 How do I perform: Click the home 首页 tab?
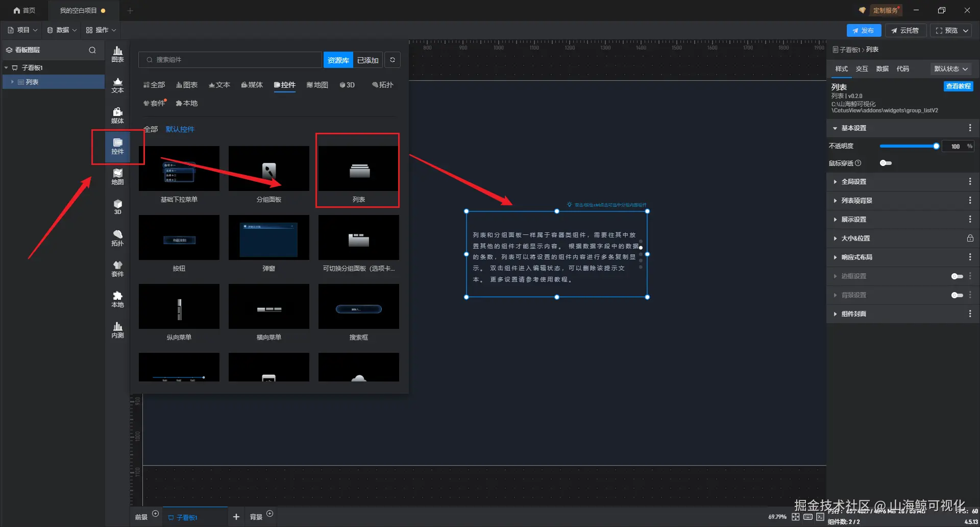[24, 10]
